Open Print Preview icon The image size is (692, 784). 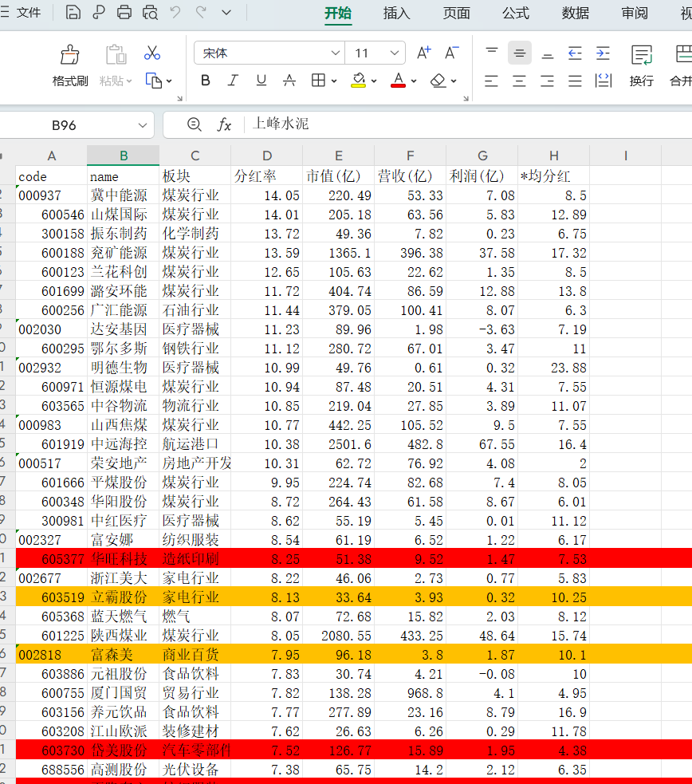(x=150, y=12)
